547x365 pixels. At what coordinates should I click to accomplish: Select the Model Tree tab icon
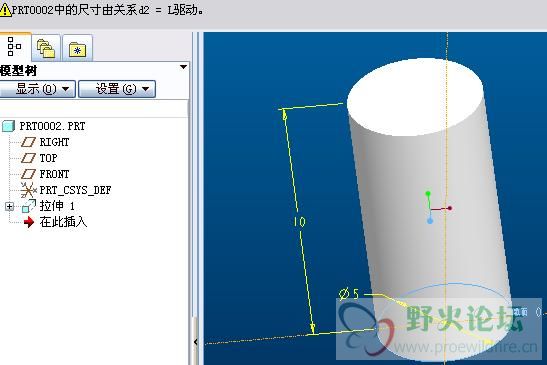click(14, 46)
